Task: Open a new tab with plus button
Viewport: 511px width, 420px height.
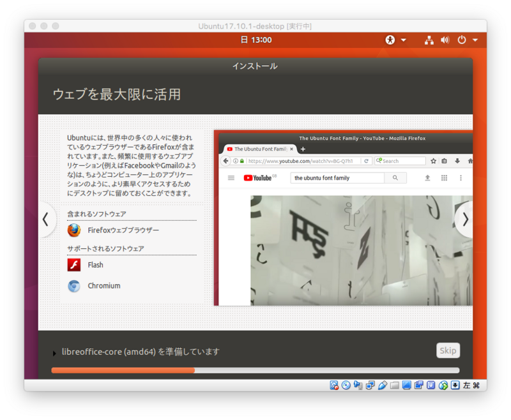Action: [303, 149]
